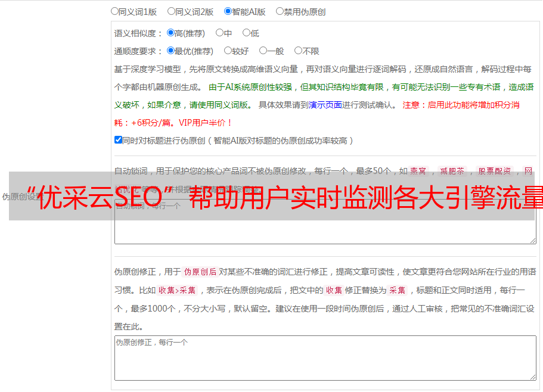Click the 自动锁词 text area
This screenshot has width=543, height=392.
pos(325,222)
